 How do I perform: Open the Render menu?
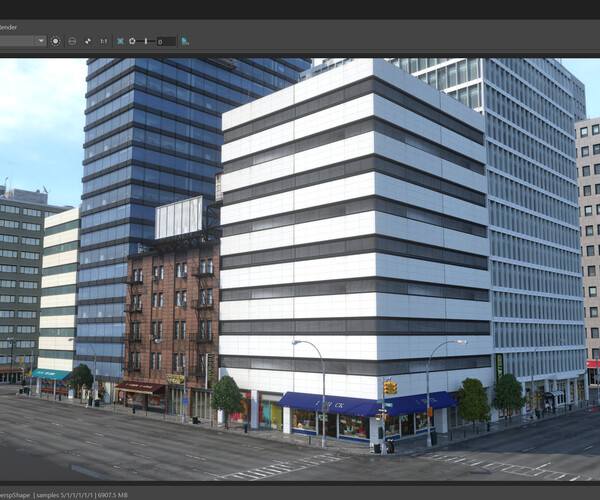(8, 27)
